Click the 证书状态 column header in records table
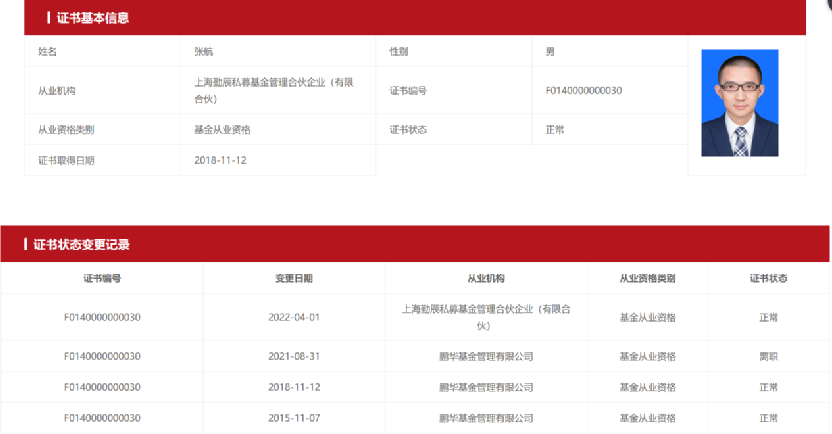The height and width of the screenshot is (434, 832). [x=768, y=278]
